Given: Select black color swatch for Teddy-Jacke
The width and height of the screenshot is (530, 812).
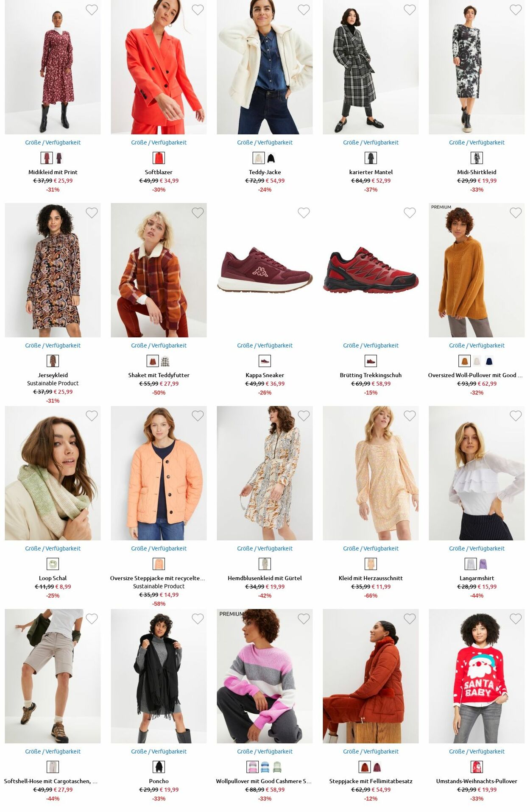Looking at the screenshot, I should coord(271,158).
